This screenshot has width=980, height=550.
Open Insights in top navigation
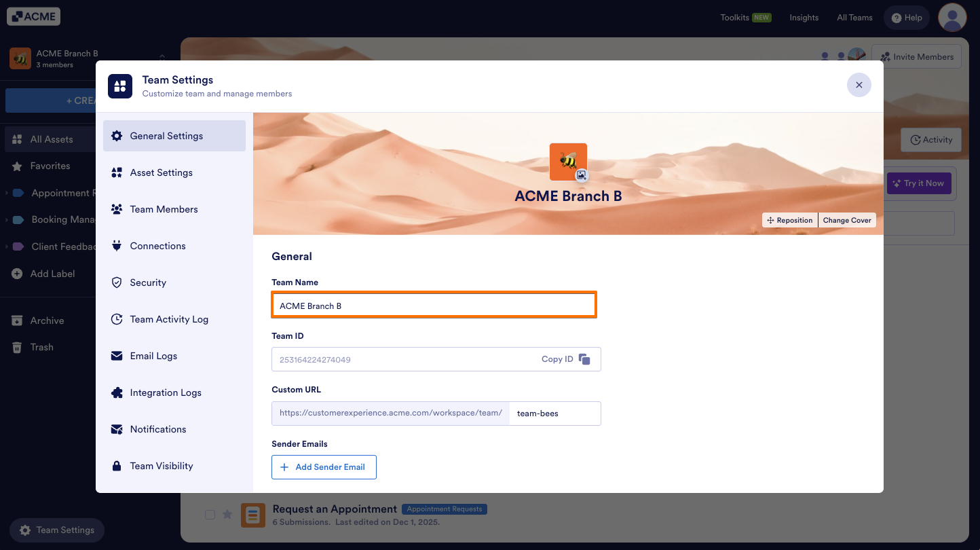coord(804,18)
